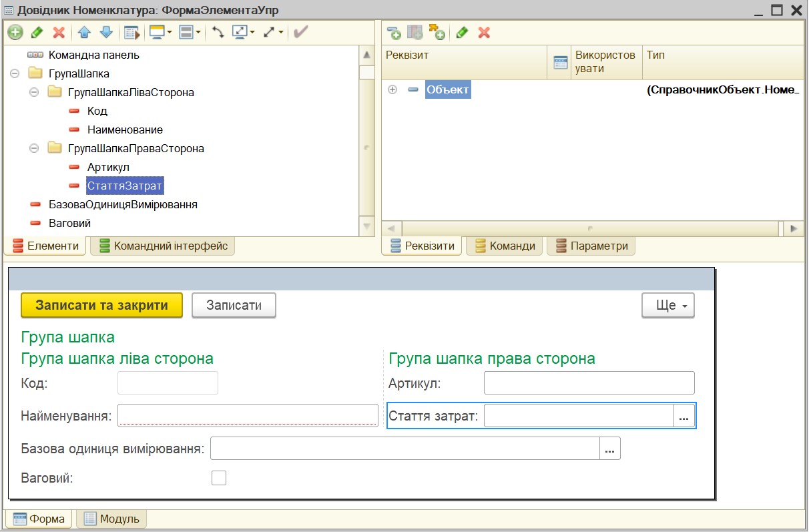
Task: Click elements tree scrollbar up arrow
Action: pyautogui.click(x=366, y=55)
